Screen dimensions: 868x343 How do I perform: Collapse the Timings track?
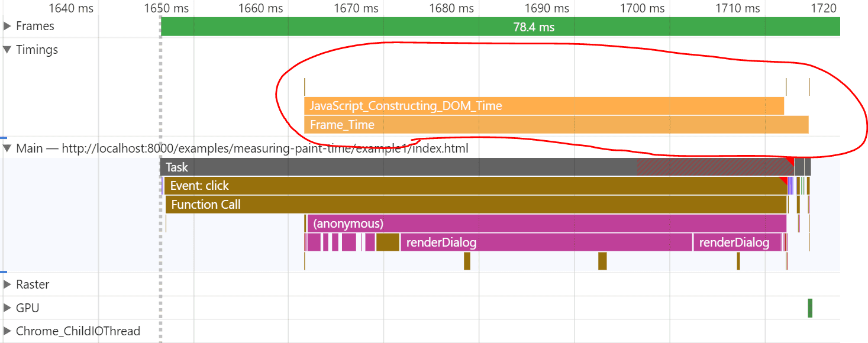(7, 50)
